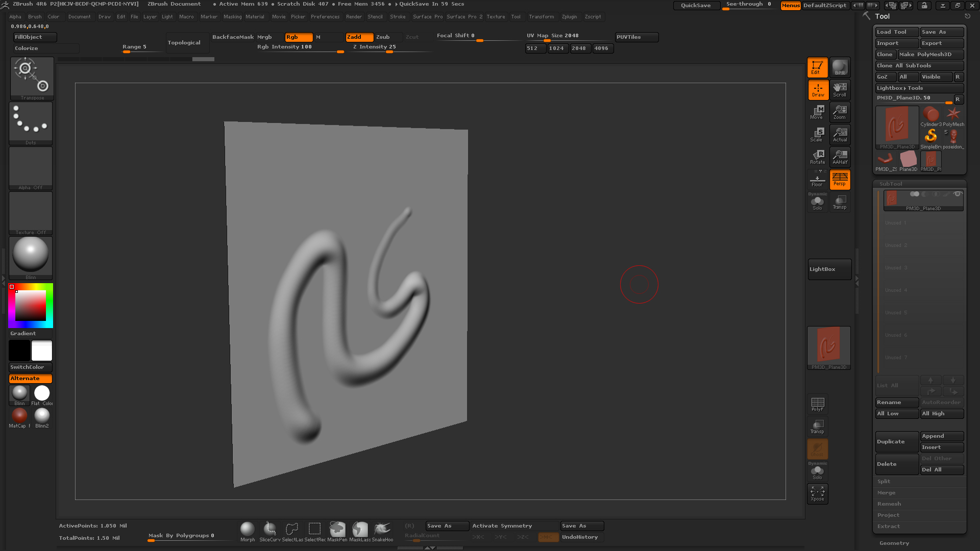Open the Zplugin menu
Screen dimensions: 980x551
569,17
